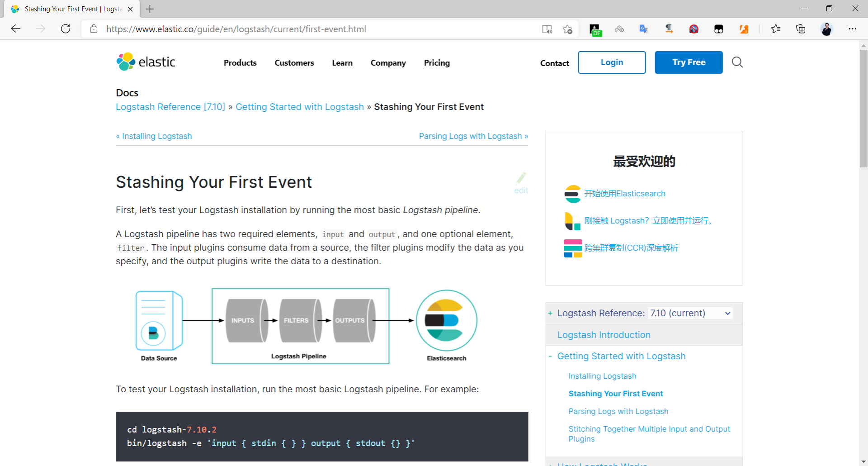This screenshot has width=868, height=466.
Task: Go to previous page Installing Logstash
Action: [x=154, y=136]
